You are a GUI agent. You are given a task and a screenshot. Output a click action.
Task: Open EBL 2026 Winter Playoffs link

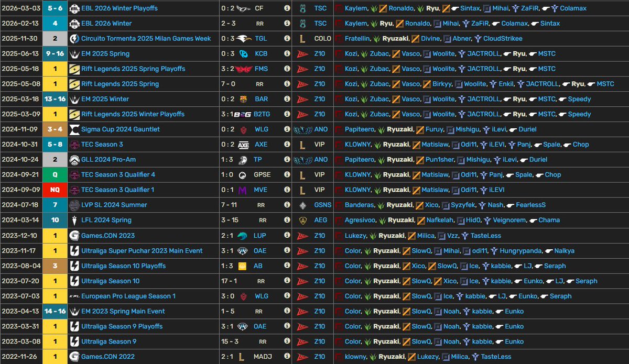tap(120, 8)
